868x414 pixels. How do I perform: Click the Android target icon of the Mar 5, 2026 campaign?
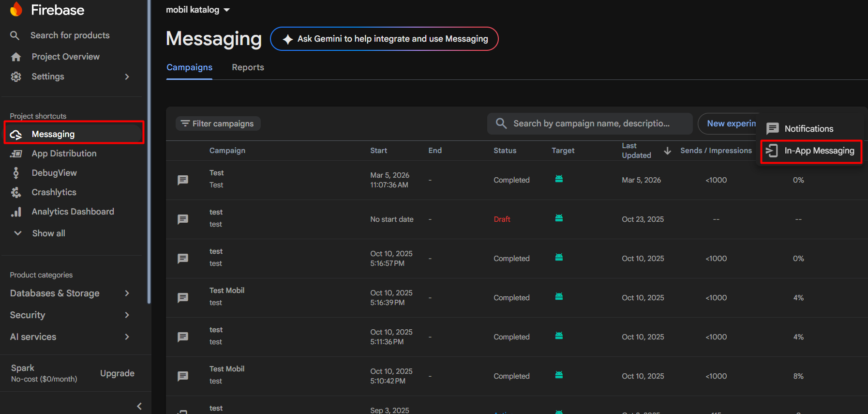[x=559, y=179]
